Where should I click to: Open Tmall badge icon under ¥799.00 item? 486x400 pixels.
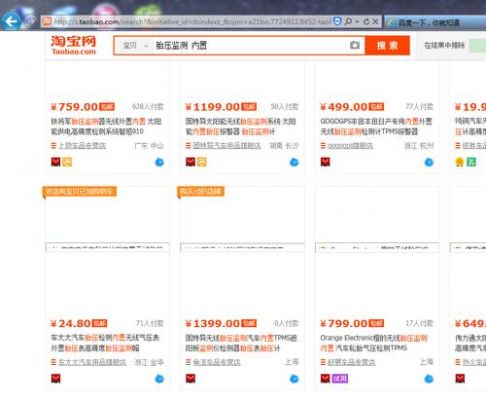pos(325,379)
